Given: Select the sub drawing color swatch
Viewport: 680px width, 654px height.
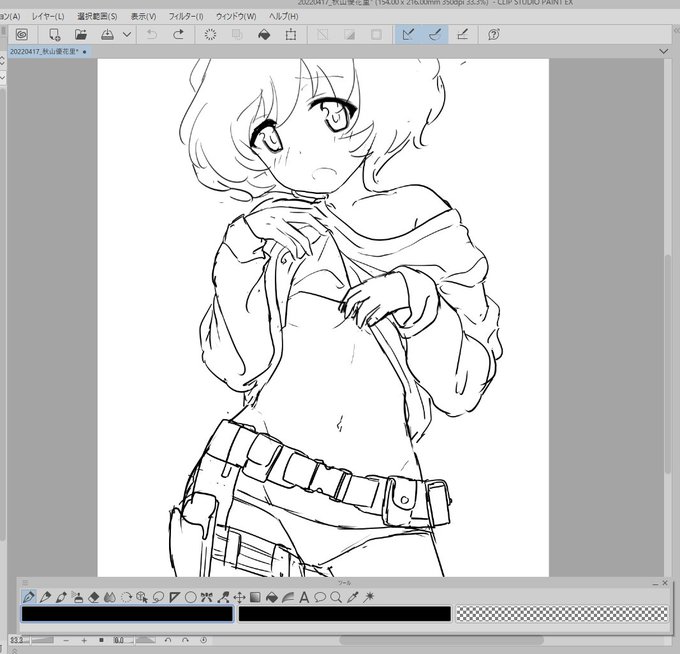Looking at the screenshot, I should [x=344, y=614].
